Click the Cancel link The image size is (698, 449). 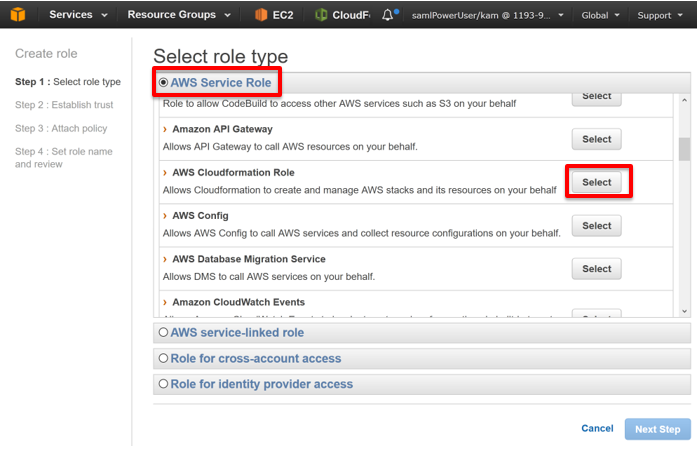tap(597, 428)
